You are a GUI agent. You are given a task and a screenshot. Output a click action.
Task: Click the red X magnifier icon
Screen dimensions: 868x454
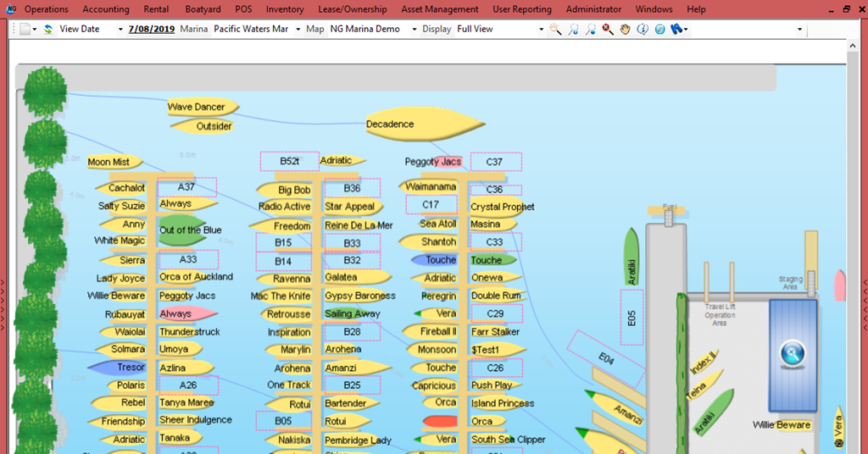pyautogui.click(x=608, y=29)
